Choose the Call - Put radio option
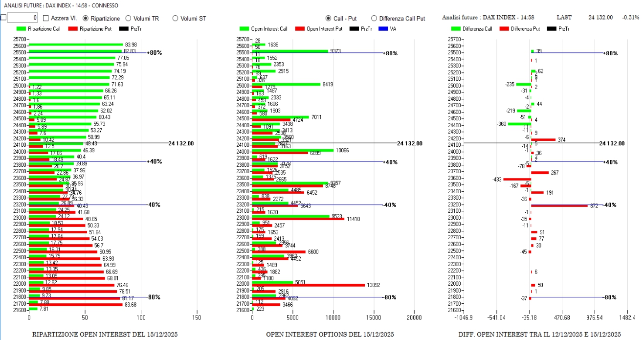The width and height of the screenshot is (644, 340). tap(329, 18)
